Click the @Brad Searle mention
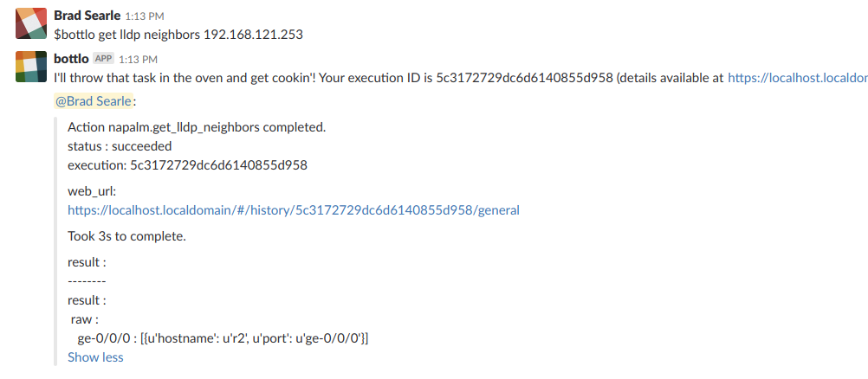Viewport: 868px width, 379px height. [x=94, y=100]
